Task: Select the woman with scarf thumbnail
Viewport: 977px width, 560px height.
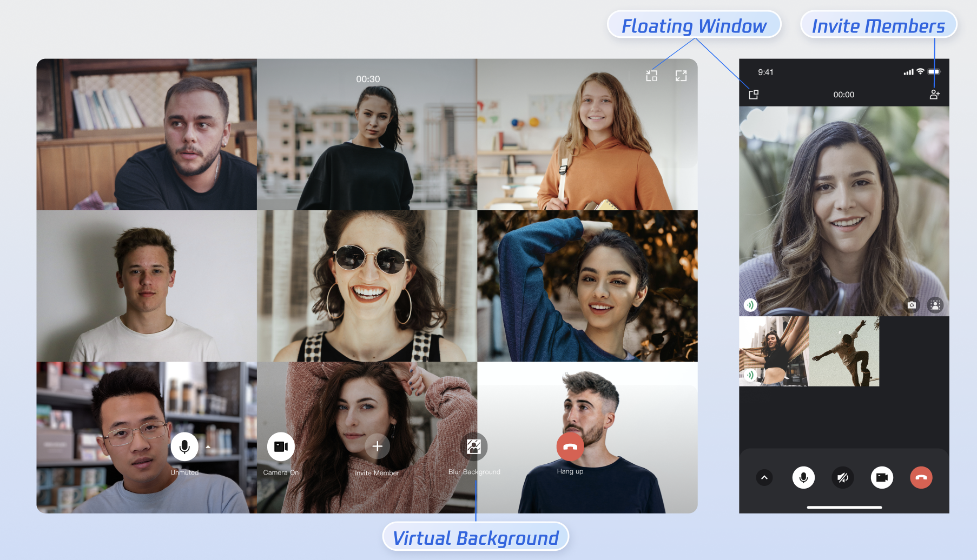Action: [774, 351]
